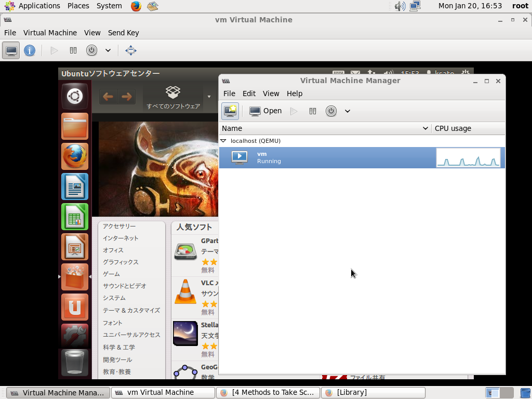Select the インターネット category
532x399 pixels.
coord(121,238)
